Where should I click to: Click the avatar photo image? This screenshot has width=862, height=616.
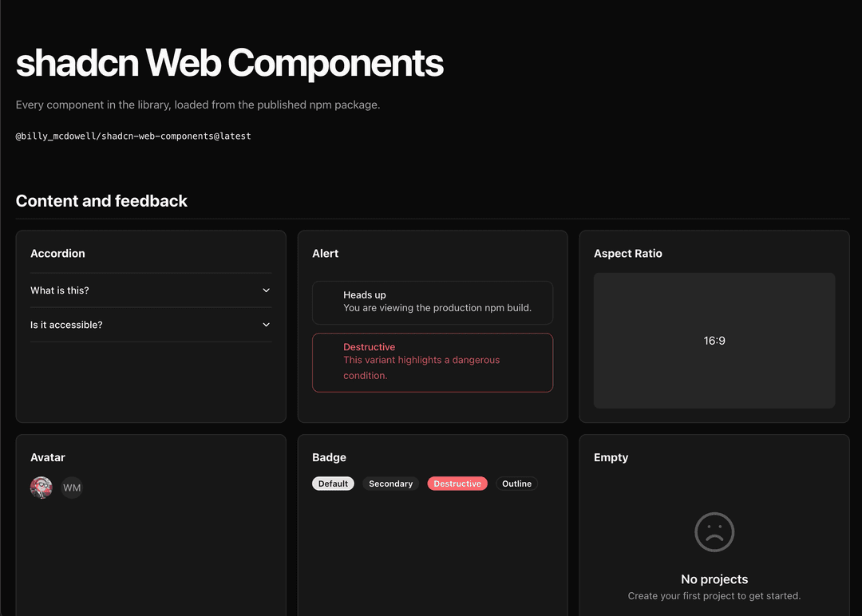click(x=42, y=488)
